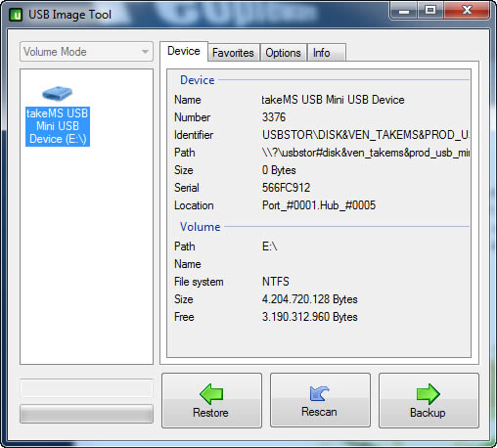This screenshot has height=448, width=497.
Task: Open the Volume Mode dropdown
Action: tap(86, 52)
